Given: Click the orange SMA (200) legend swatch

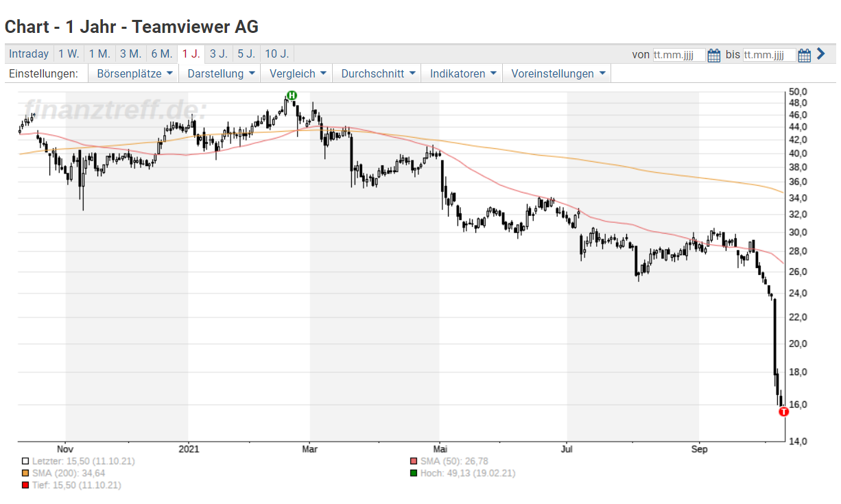Looking at the screenshot, I should point(25,473).
